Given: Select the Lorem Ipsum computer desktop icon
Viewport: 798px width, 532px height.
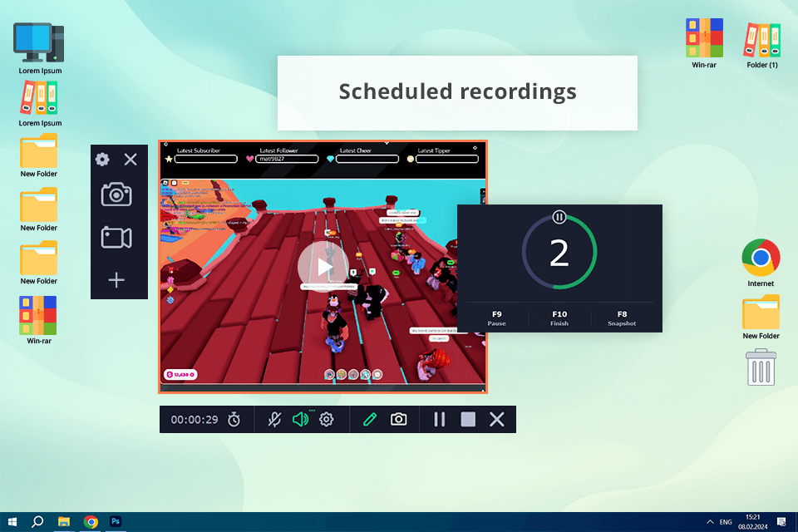Looking at the screenshot, I should pyautogui.click(x=40, y=49).
